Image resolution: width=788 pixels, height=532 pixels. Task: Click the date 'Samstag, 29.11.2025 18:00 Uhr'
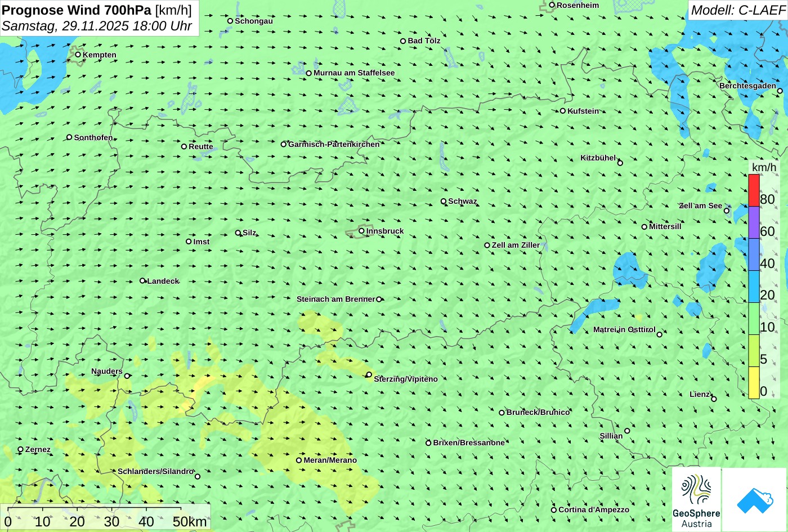[x=97, y=26]
